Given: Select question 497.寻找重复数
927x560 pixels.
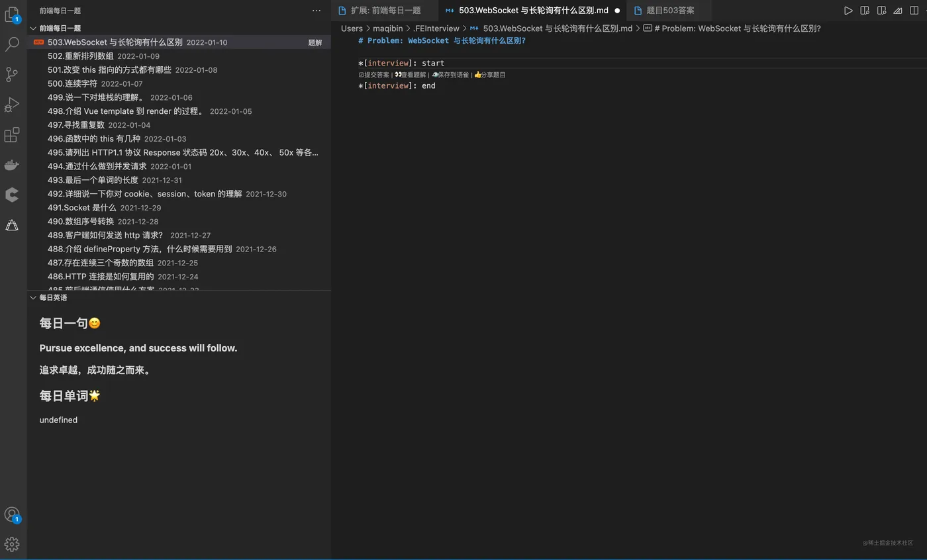Looking at the screenshot, I should (x=179, y=125).
